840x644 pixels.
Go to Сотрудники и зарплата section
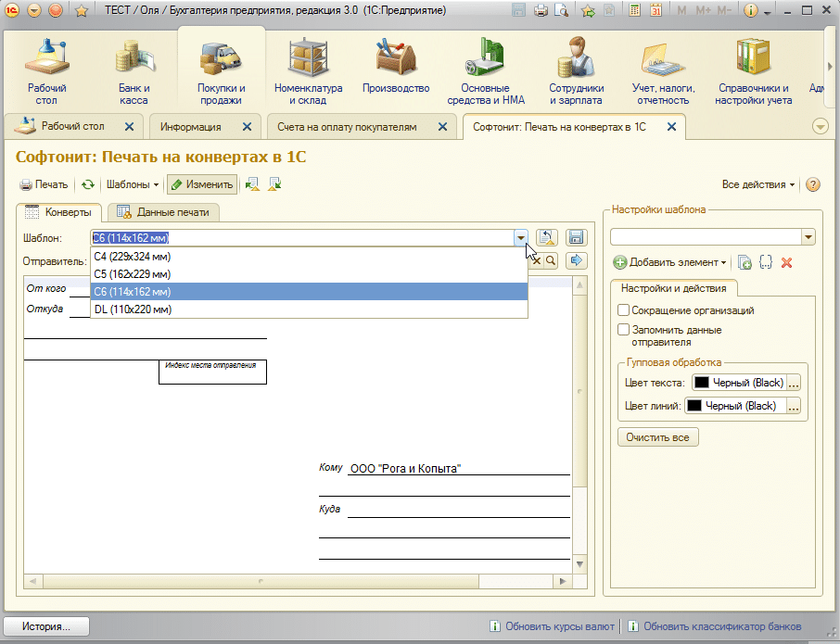tap(576, 74)
